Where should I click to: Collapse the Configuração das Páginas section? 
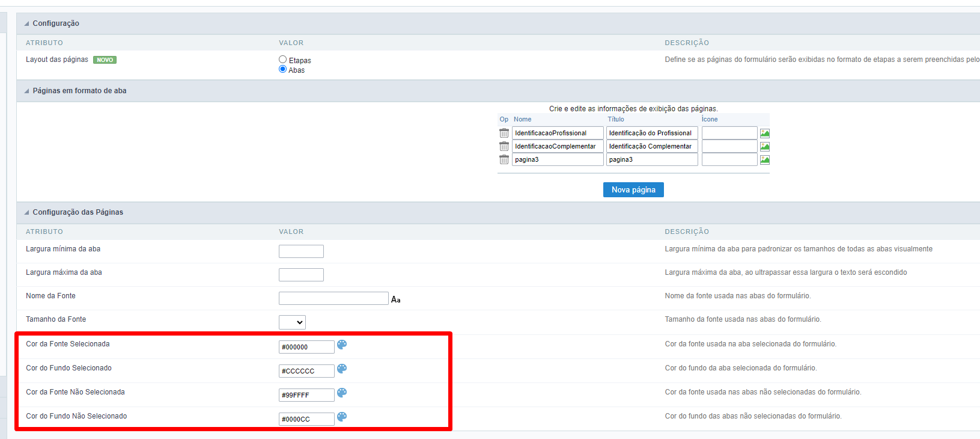pos(26,212)
